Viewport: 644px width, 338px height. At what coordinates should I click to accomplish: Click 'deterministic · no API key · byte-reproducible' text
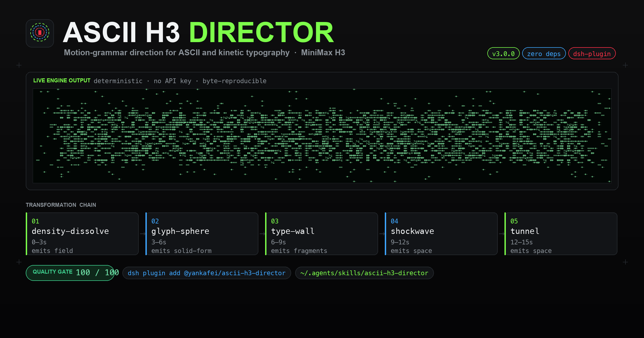[180, 81]
